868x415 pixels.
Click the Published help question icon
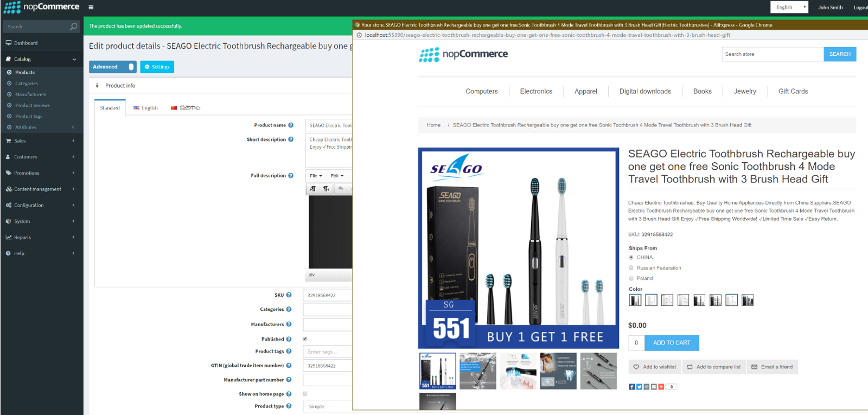click(x=289, y=339)
